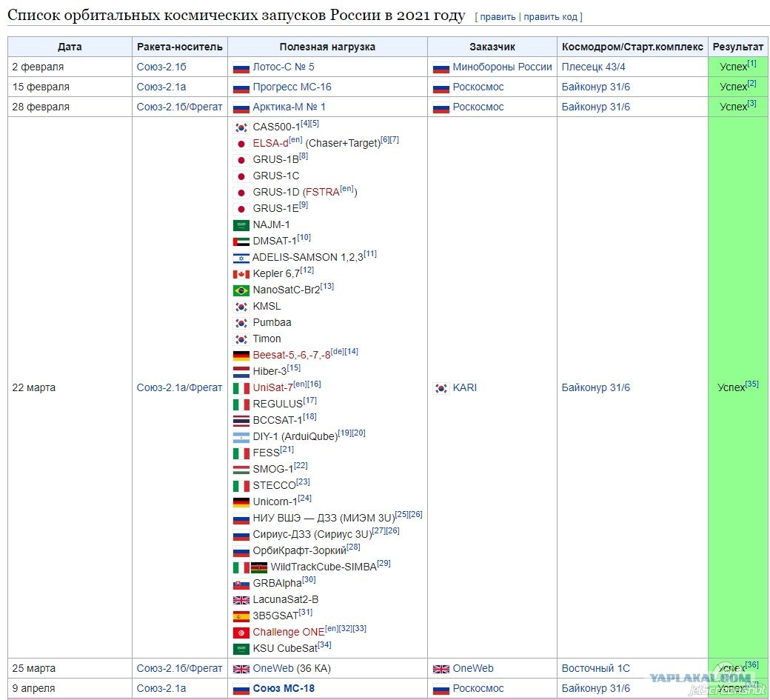The width and height of the screenshot is (770, 700).
Task: Follow the Плесецк 43/4 cosmodrome link
Action: [593, 67]
